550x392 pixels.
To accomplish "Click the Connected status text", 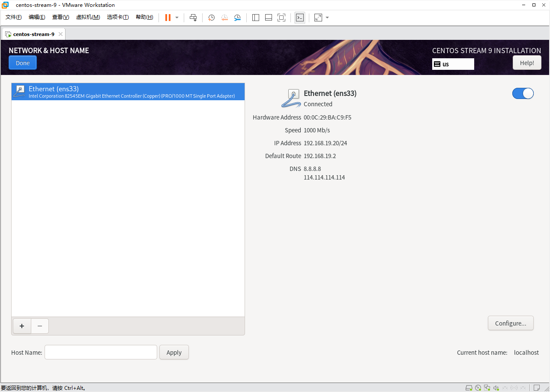I will pos(318,104).
